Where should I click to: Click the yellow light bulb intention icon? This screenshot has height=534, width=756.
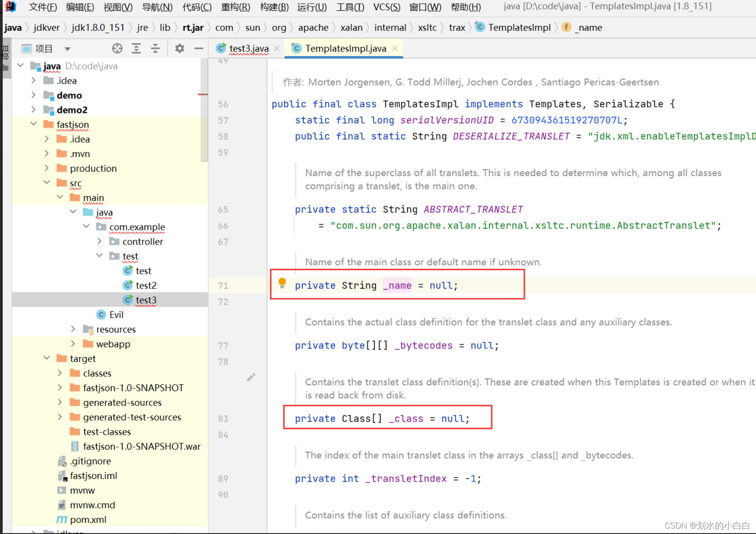point(282,283)
